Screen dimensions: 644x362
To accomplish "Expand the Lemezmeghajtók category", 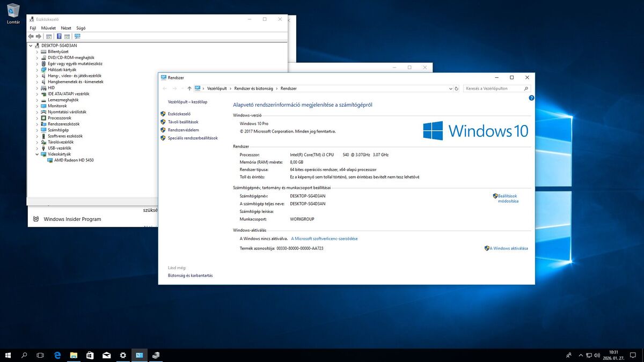I will coord(37,100).
